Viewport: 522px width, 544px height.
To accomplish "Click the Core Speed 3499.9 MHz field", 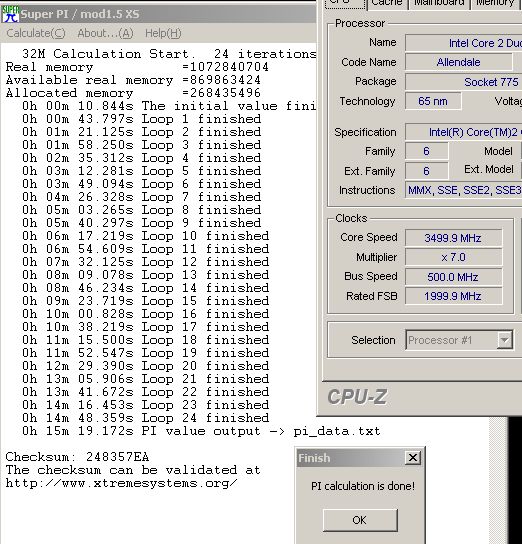I will 453,238.
